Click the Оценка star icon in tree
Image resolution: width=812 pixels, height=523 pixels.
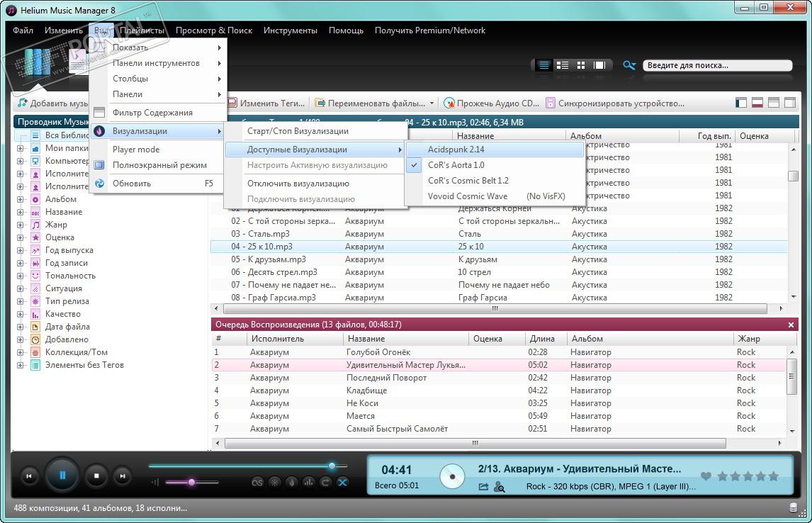(35, 237)
